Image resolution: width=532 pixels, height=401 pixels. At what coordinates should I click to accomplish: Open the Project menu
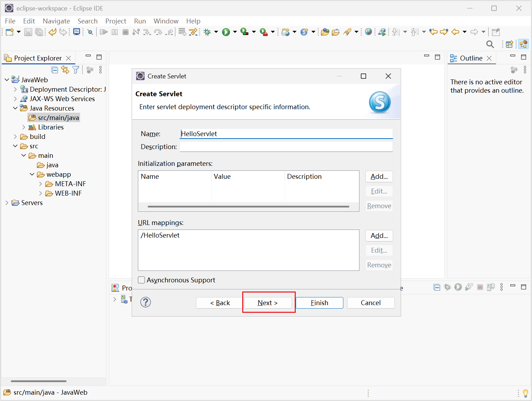[x=116, y=21]
